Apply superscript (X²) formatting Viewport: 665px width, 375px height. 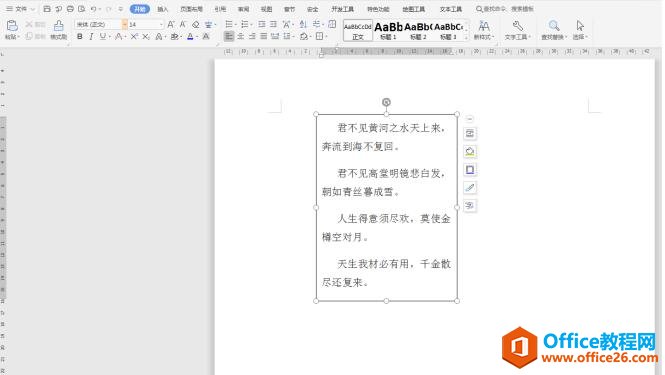134,37
